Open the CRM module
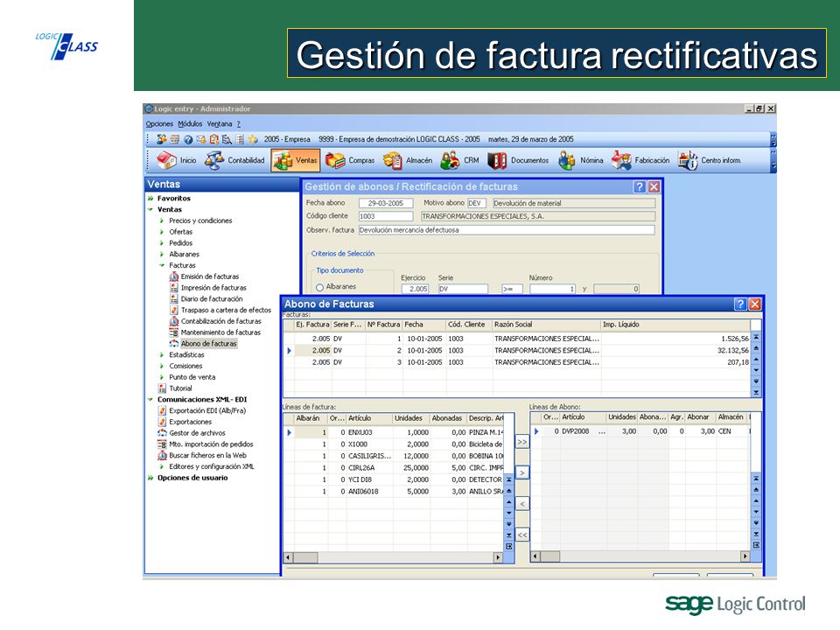Viewport: 840px width, 630px height. [459, 160]
